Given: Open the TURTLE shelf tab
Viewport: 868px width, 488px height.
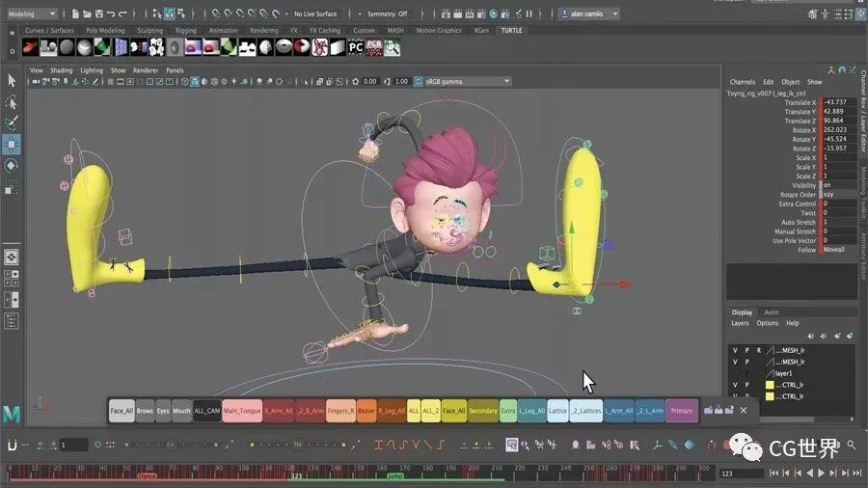Looking at the screenshot, I should [x=511, y=31].
